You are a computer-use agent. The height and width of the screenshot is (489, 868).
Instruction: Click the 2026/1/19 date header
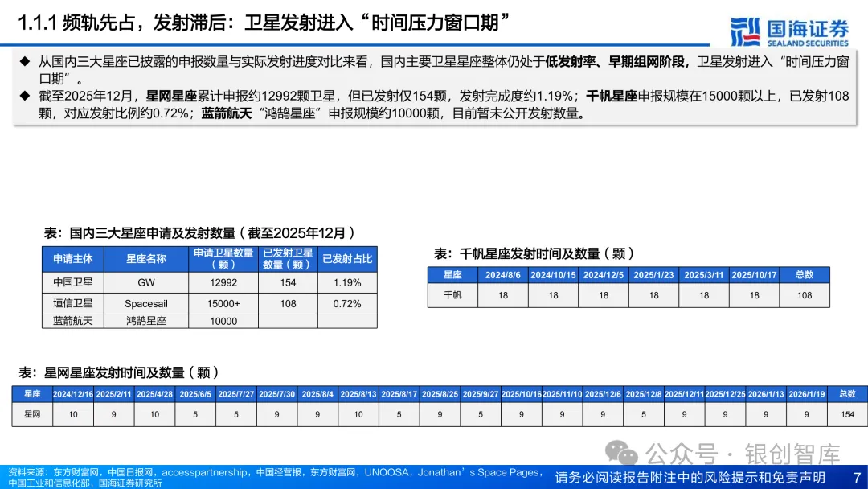pyautogui.click(x=807, y=394)
